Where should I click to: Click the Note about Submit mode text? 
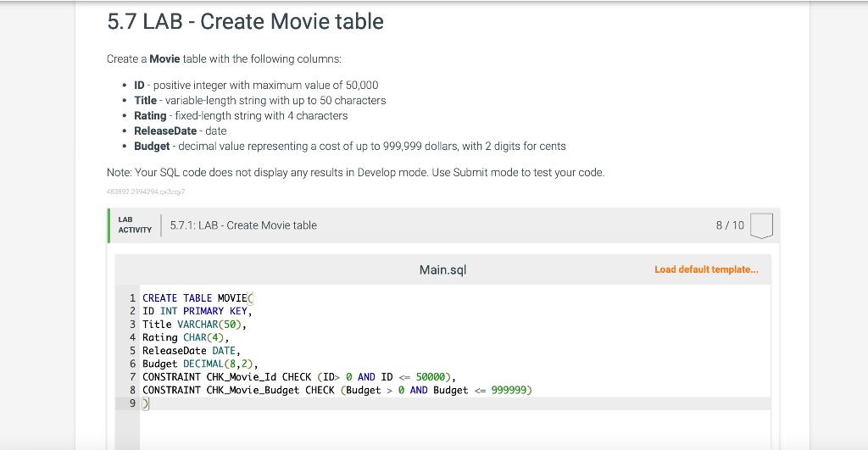pos(355,173)
